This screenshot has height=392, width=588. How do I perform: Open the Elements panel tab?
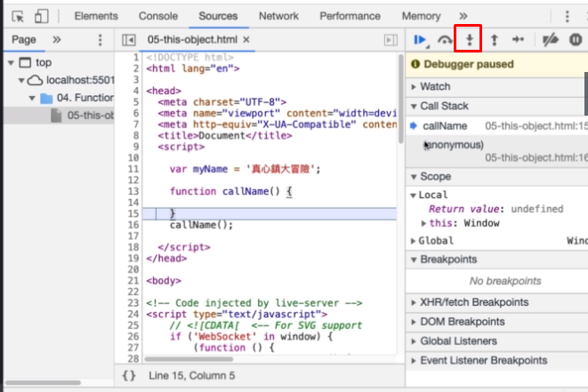point(96,16)
